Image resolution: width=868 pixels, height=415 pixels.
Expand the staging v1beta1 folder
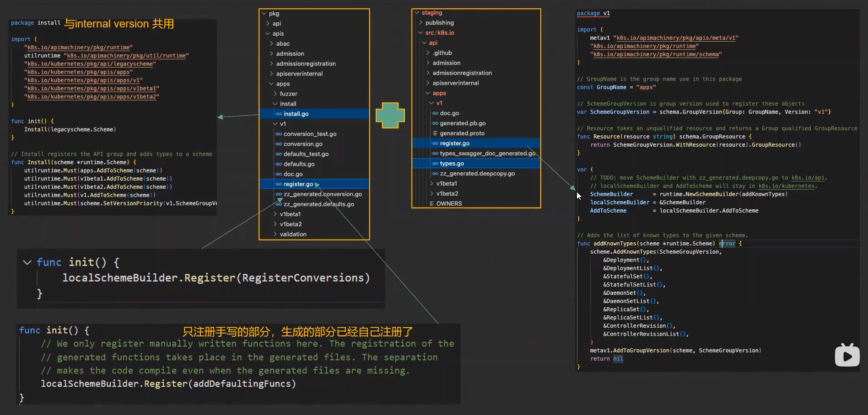click(x=431, y=184)
